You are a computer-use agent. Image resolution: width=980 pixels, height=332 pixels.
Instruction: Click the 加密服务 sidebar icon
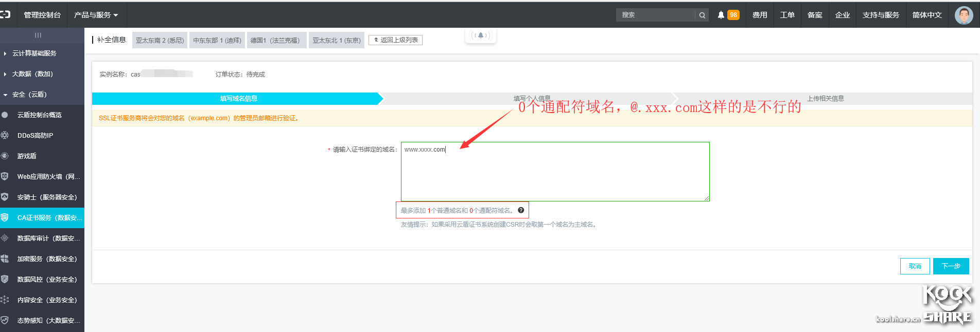coord(5,259)
